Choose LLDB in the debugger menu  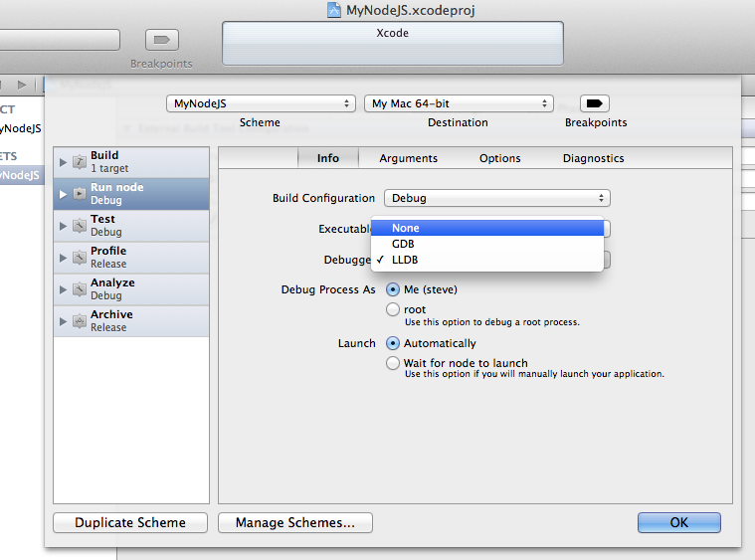click(487, 260)
